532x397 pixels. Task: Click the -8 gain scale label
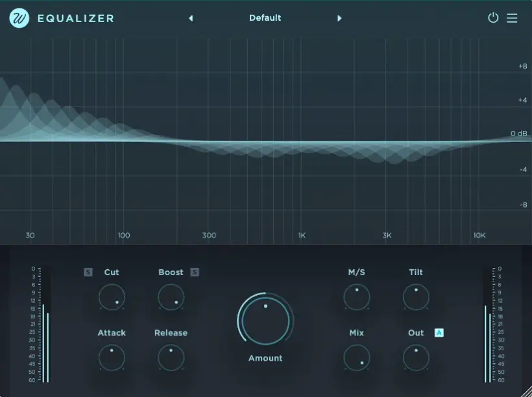click(x=524, y=204)
